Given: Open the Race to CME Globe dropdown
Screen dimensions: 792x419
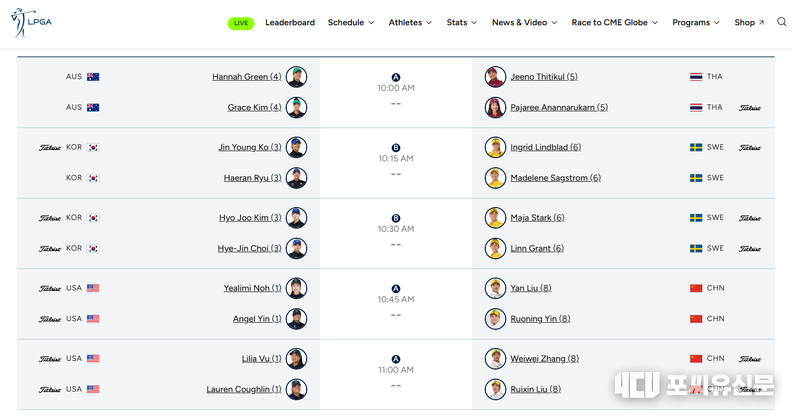Looking at the screenshot, I should [615, 22].
